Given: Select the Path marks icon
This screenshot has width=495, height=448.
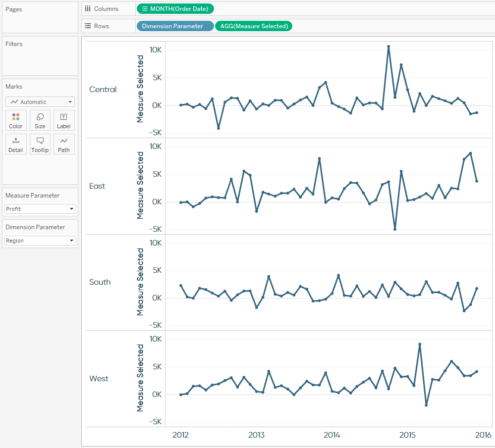Looking at the screenshot, I should pyautogui.click(x=63, y=144).
